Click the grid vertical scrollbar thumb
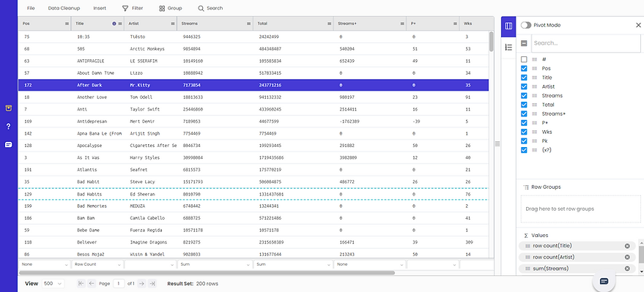 (491, 42)
